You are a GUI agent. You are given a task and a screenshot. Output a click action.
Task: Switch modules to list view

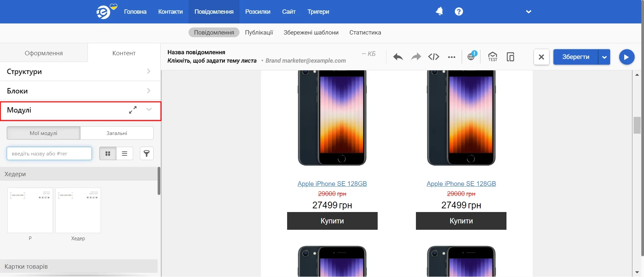tap(124, 153)
